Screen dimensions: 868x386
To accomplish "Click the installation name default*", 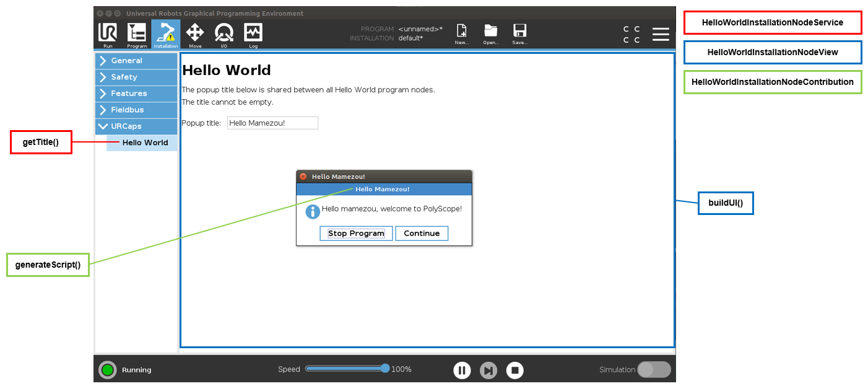I will (x=411, y=38).
